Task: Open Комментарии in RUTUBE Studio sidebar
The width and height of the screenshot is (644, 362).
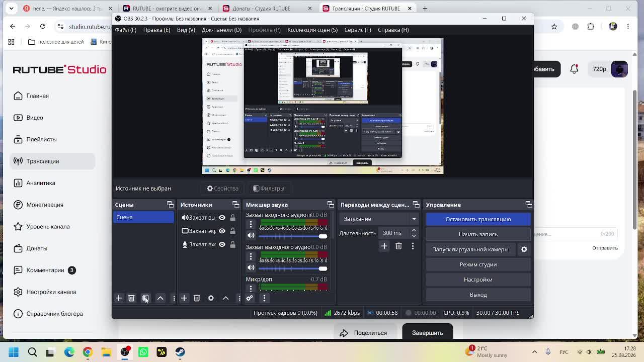Action: (45, 270)
